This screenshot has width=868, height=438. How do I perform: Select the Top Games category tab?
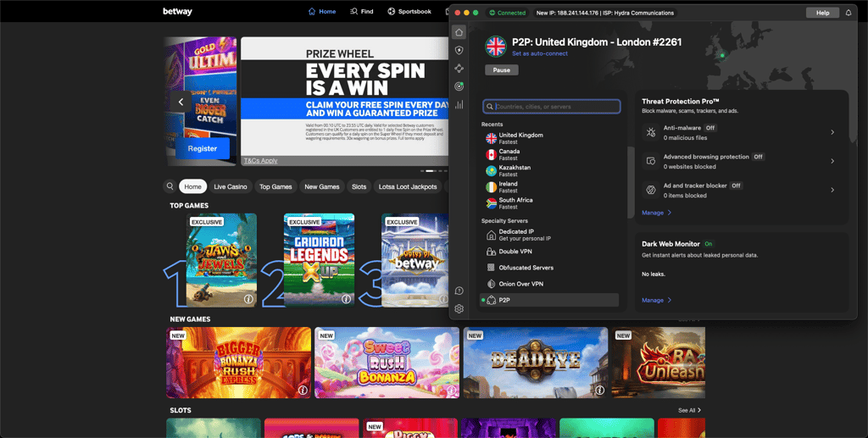(x=275, y=186)
